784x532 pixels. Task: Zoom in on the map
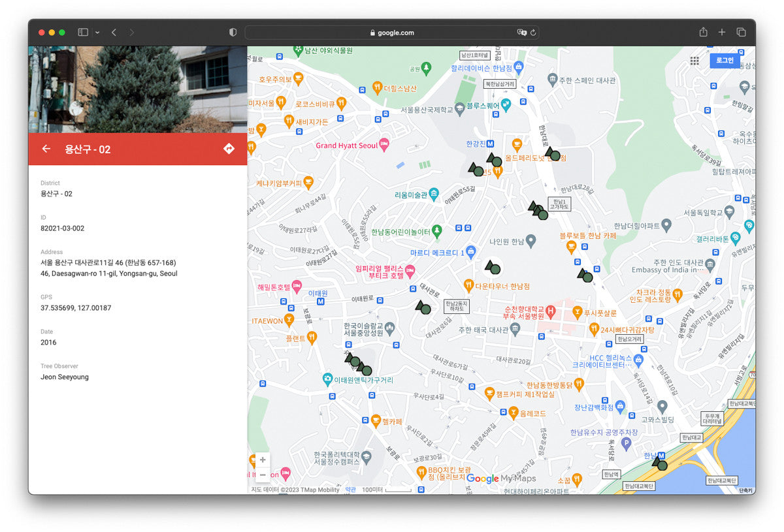pyautogui.click(x=263, y=460)
